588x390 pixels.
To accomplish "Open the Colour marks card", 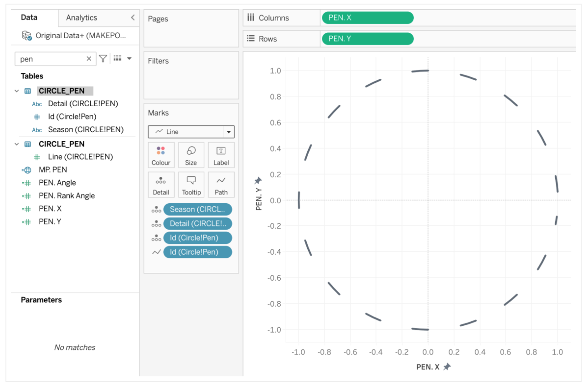I will click(x=161, y=155).
